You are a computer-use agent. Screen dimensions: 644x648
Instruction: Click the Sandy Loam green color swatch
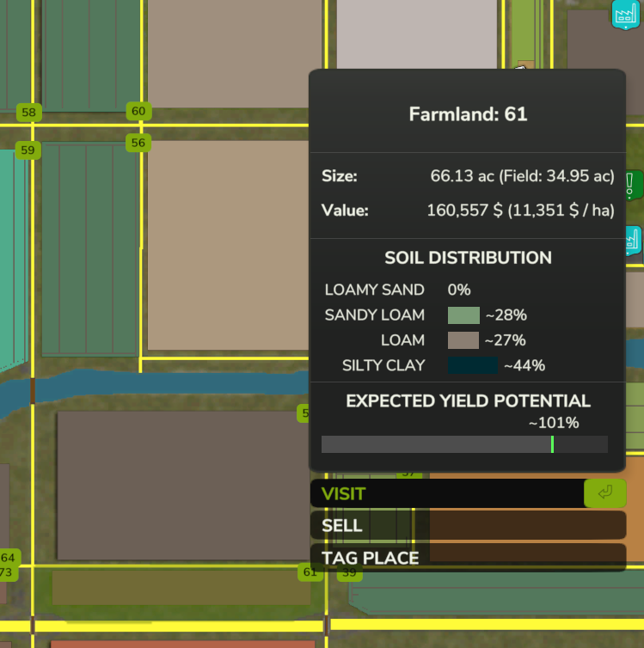[x=463, y=315]
